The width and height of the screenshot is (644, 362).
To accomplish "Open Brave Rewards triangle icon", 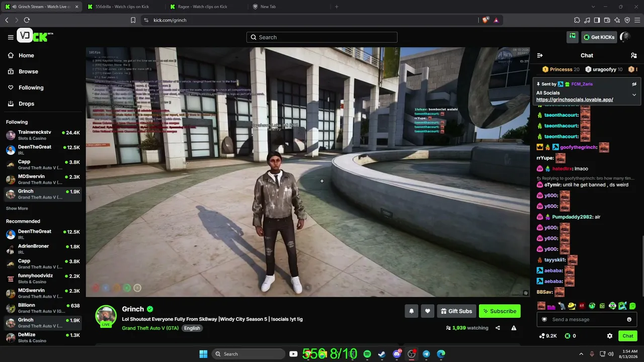I will click(496, 20).
